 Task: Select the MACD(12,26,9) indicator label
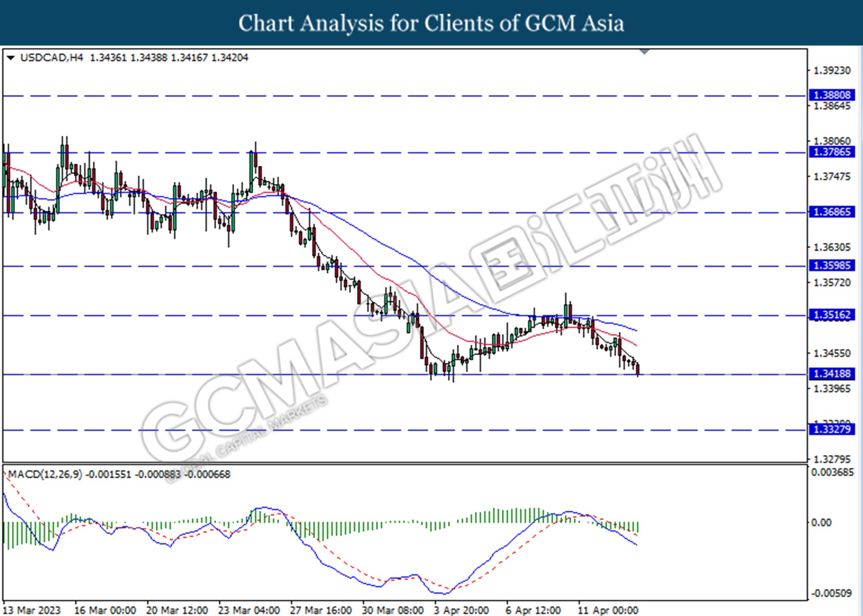click(x=45, y=475)
